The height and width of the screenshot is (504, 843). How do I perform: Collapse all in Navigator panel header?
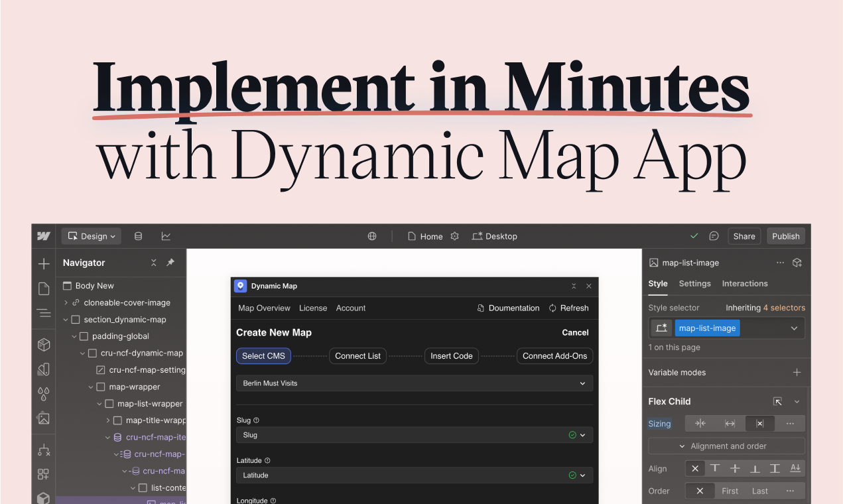pos(154,263)
